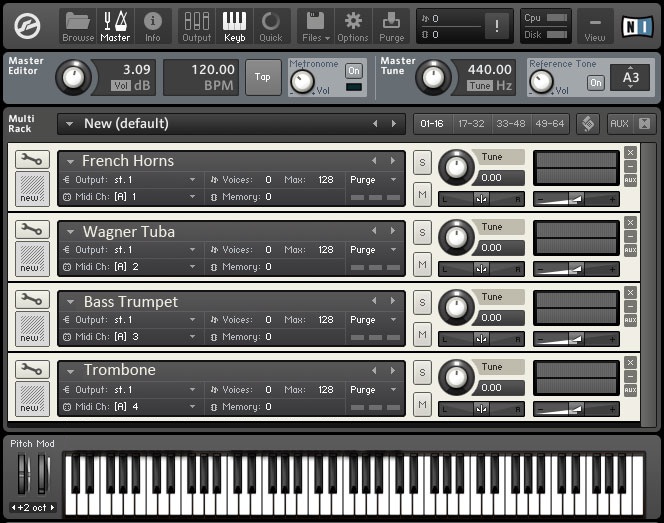Mute the Wagner Tuba instrument

[422, 264]
